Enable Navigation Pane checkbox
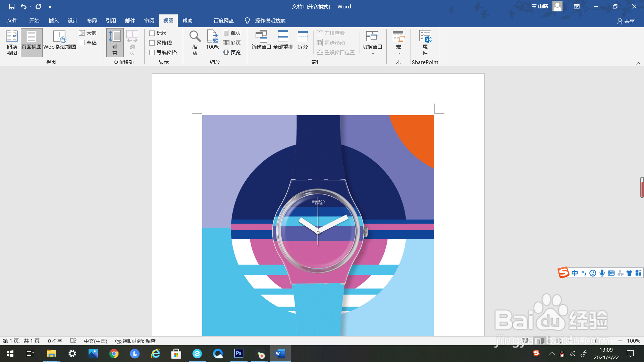Image resolution: width=644 pixels, height=362 pixels. [x=152, y=53]
